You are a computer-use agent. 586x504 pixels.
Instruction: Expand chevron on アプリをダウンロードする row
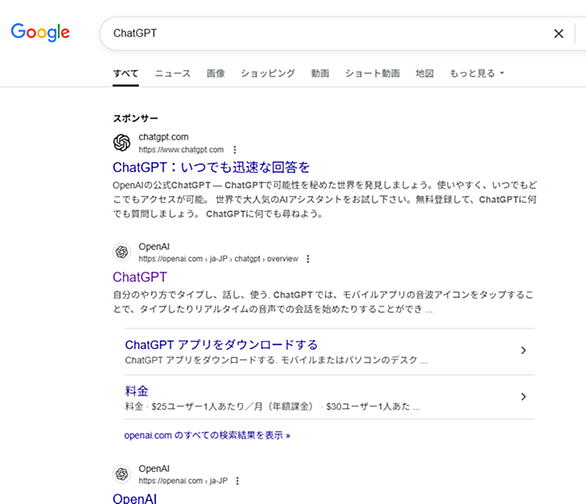pos(524,350)
